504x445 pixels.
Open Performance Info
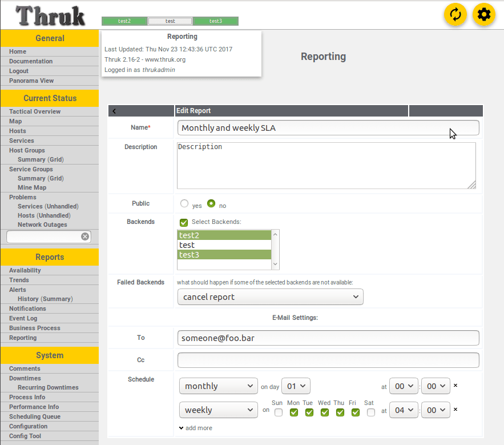[34, 407]
